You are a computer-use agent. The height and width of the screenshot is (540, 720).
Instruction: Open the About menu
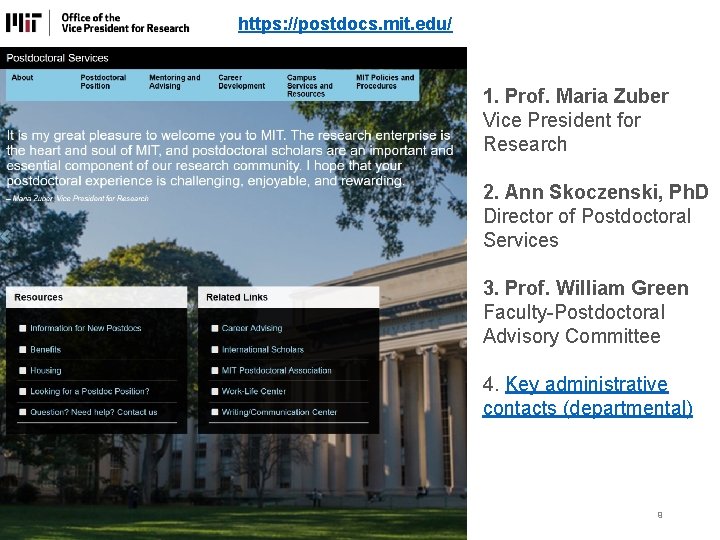(x=22, y=78)
